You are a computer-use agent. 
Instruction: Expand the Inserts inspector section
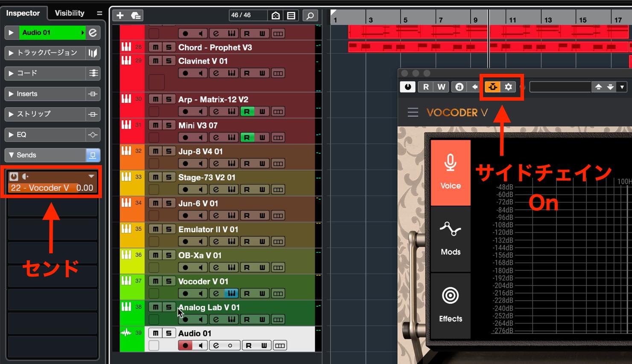pos(11,94)
